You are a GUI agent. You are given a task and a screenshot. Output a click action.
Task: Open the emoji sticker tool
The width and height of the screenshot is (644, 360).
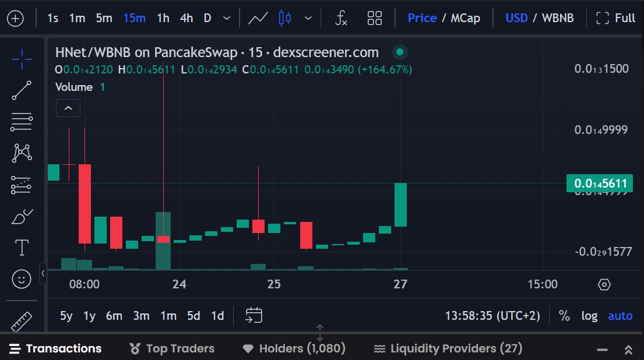[x=21, y=278]
